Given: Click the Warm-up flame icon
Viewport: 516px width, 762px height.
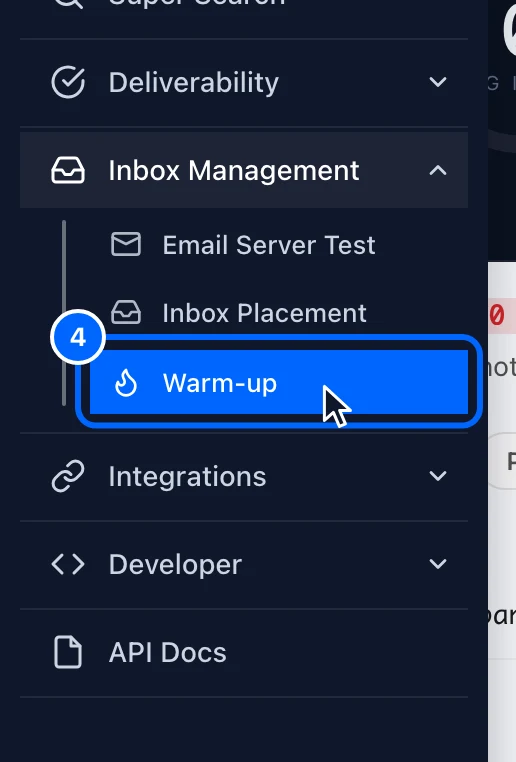Looking at the screenshot, I should coord(126,383).
